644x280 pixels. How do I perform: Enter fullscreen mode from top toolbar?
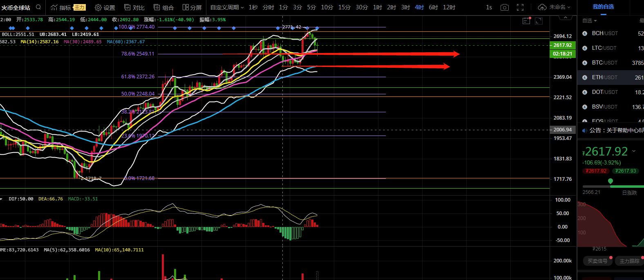coord(520,7)
